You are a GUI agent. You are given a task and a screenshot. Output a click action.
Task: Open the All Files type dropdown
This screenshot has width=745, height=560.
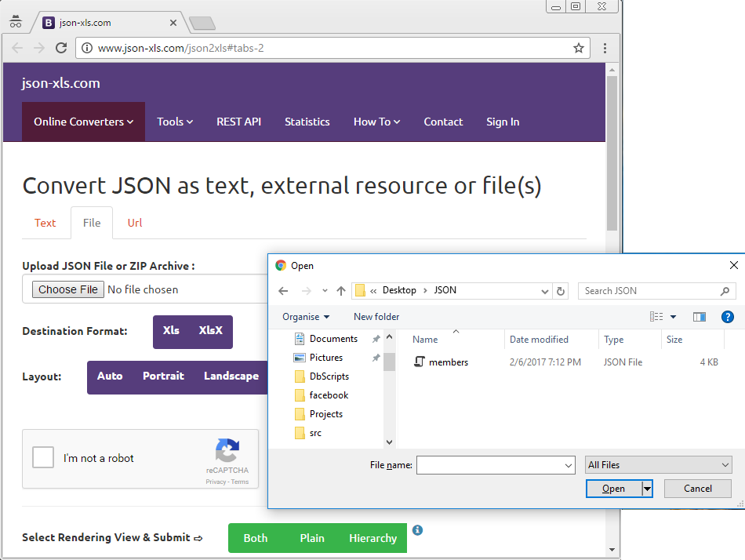click(659, 465)
